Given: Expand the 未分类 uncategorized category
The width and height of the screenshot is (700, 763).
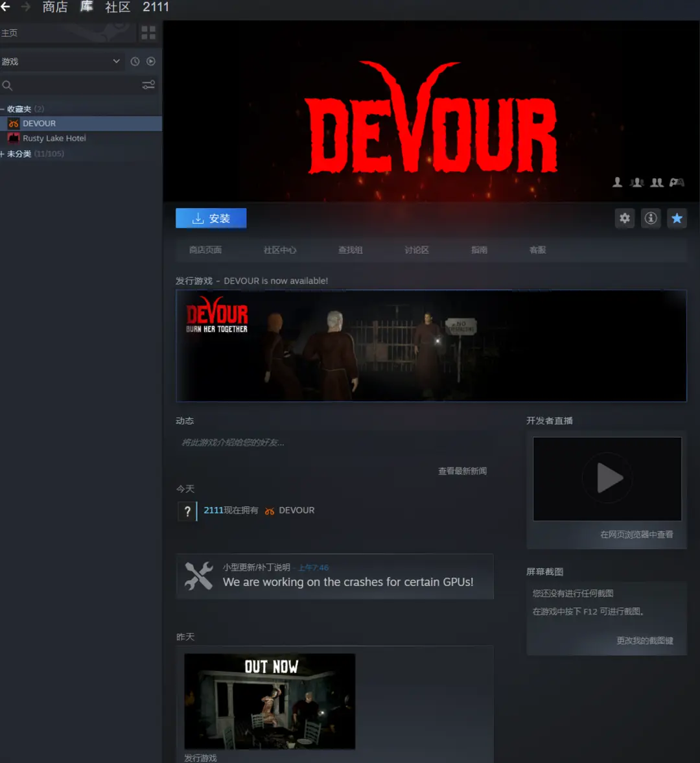Looking at the screenshot, I should (x=3, y=154).
